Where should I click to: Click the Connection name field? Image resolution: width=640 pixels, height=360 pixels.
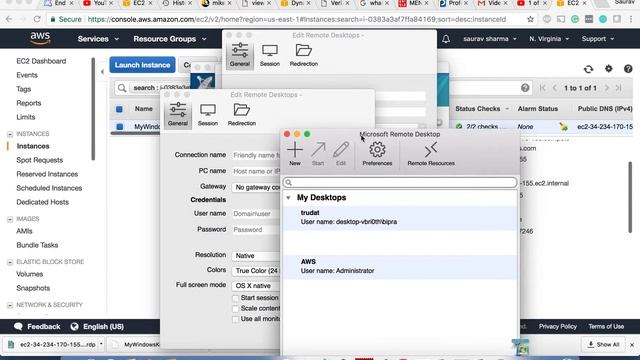point(256,155)
